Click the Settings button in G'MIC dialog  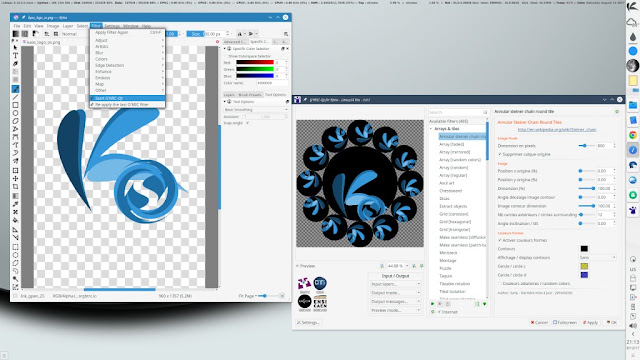click(308, 322)
